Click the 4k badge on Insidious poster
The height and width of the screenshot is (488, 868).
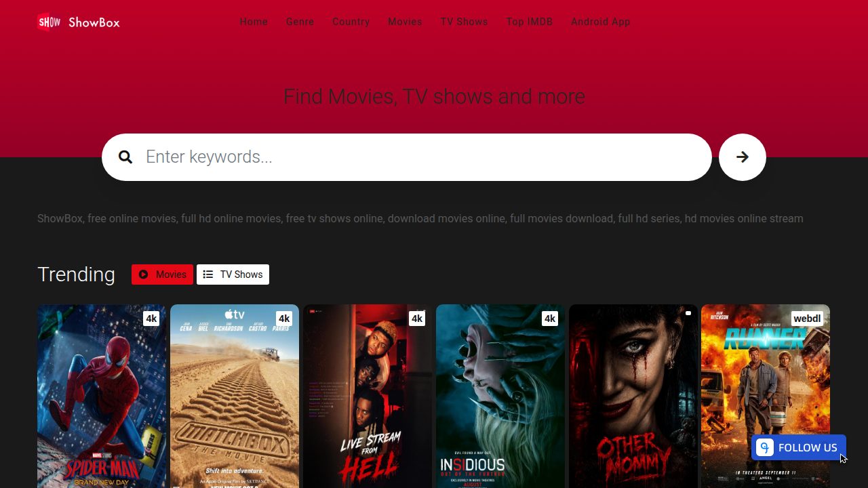(x=550, y=319)
